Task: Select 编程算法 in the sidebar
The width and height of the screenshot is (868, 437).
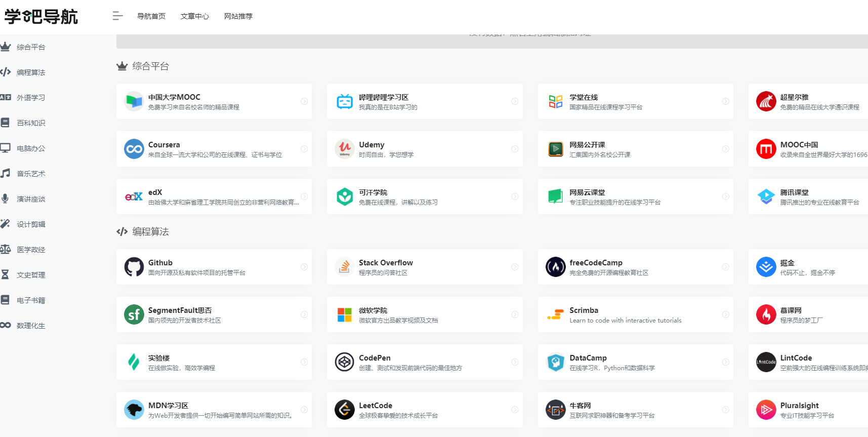Action: (31, 72)
